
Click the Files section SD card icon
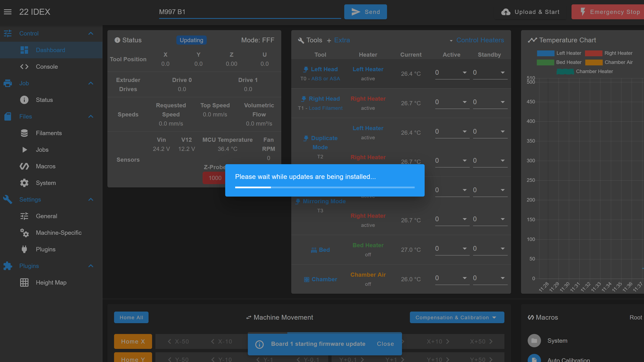8,116
